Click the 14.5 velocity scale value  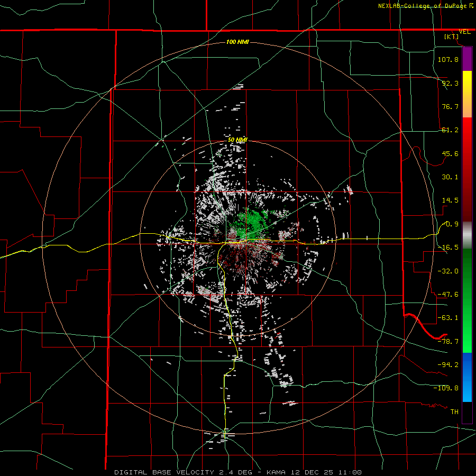[450, 200]
